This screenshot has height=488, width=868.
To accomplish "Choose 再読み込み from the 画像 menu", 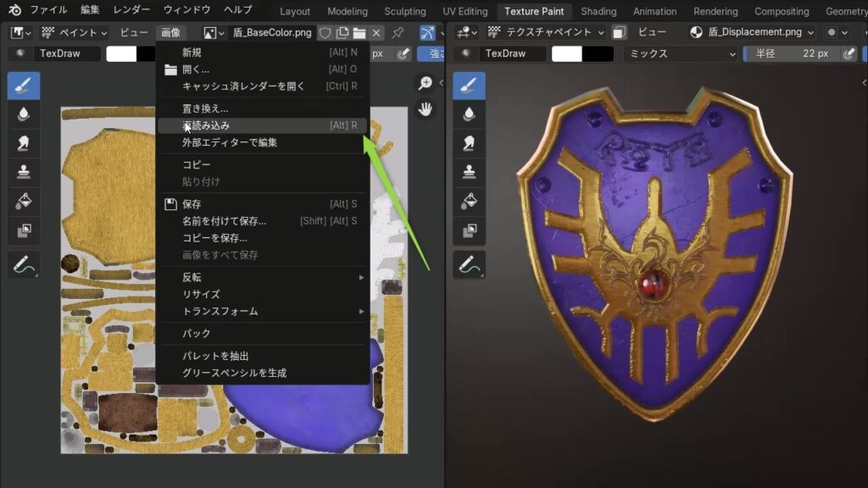I will pos(264,125).
